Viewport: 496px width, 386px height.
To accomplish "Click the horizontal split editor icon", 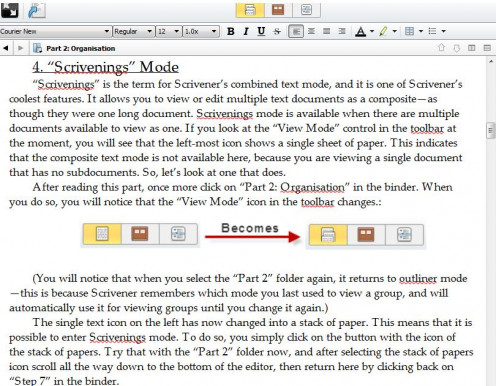I will (487, 48).
